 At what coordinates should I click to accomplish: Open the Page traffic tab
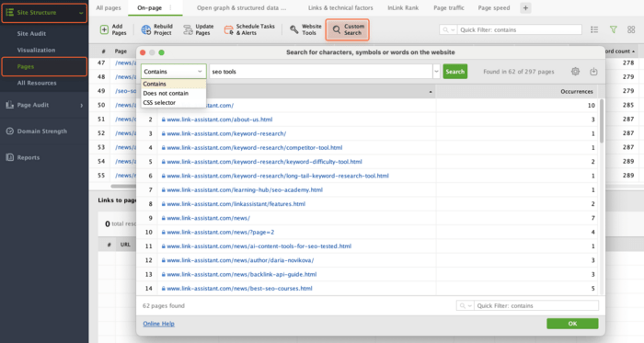coord(449,7)
